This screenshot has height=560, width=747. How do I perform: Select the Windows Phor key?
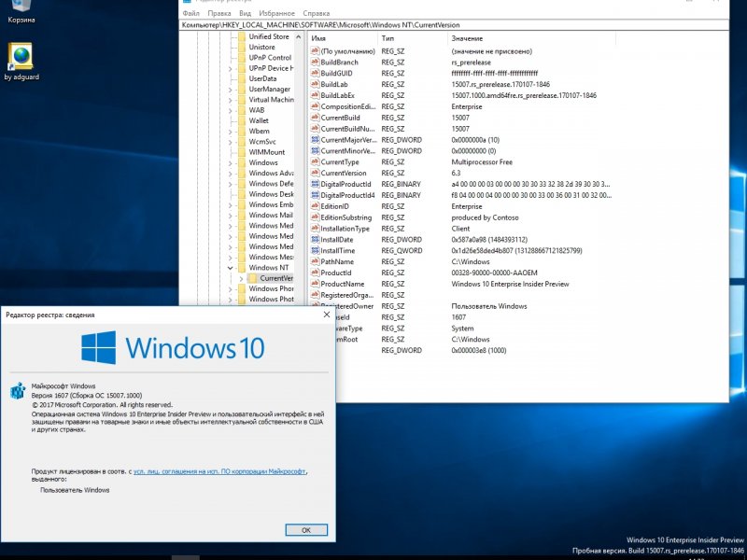[x=271, y=288]
